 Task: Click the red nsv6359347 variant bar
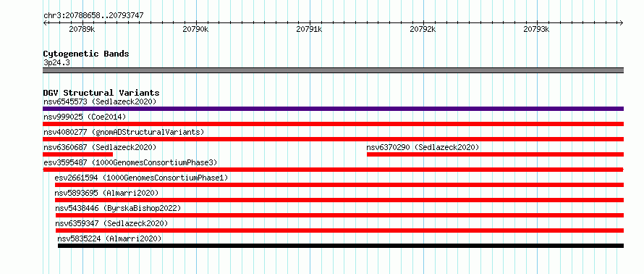pos(339,231)
